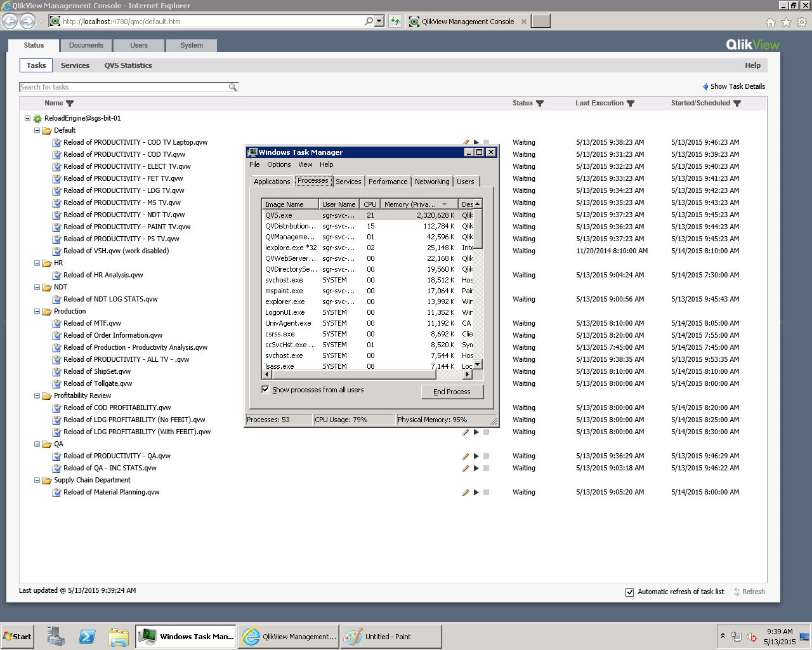
Task: Open the Internet Explorer home icon
Action: pyautogui.click(x=771, y=22)
